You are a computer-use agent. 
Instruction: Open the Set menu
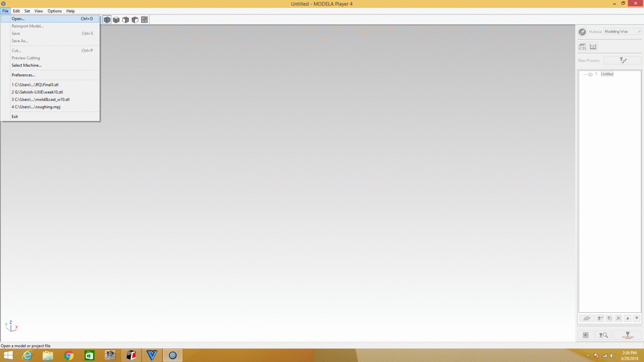tap(27, 11)
